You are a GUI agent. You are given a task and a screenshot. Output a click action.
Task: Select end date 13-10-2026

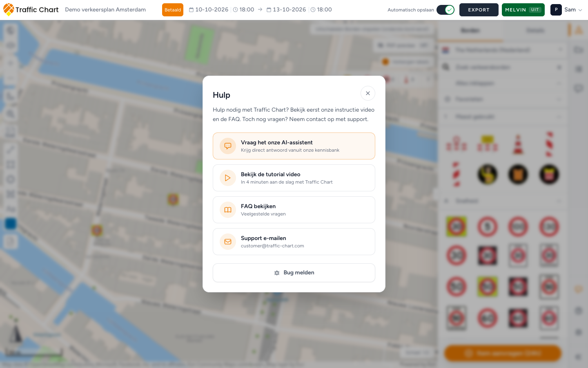[x=286, y=9]
